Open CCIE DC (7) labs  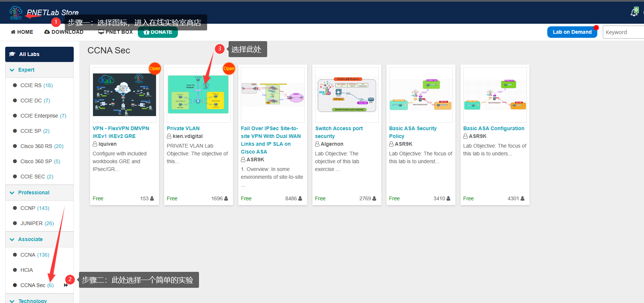pyautogui.click(x=35, y=101)
